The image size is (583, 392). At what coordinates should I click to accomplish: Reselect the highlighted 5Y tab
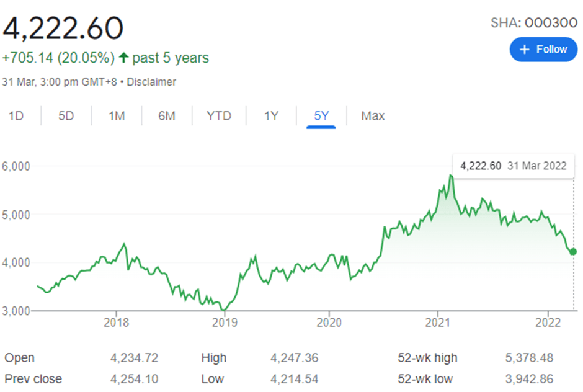tap(320, 115)
